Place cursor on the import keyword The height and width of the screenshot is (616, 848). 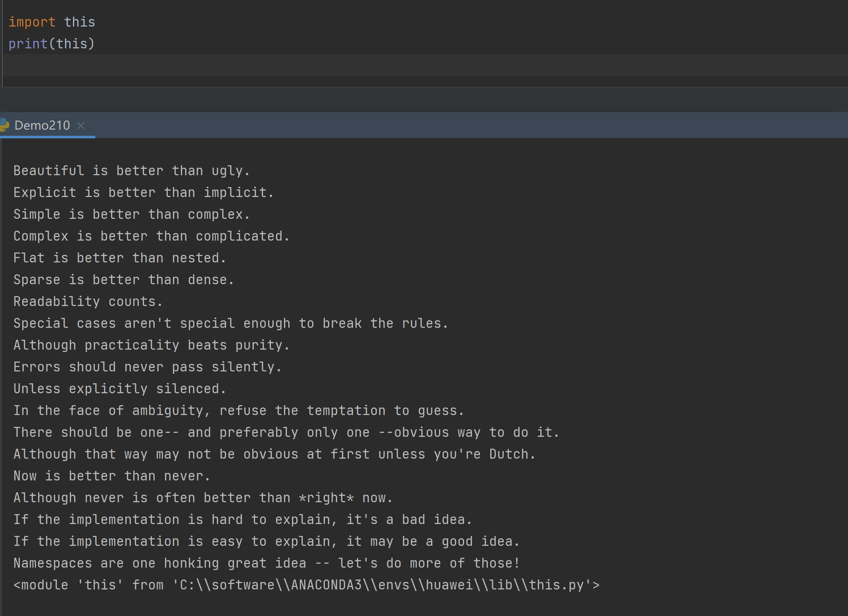tap(32, 22)
